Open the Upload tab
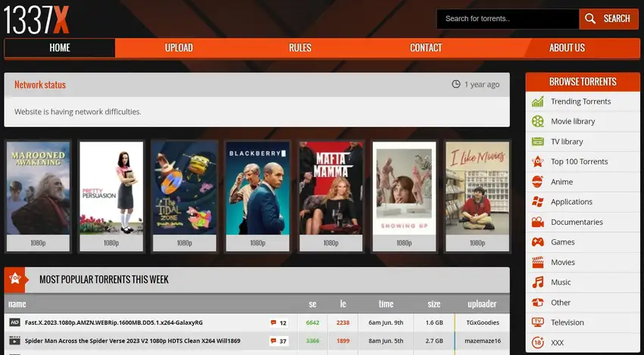The height and width of the screenshot is (355, 644). click(179, 48)
